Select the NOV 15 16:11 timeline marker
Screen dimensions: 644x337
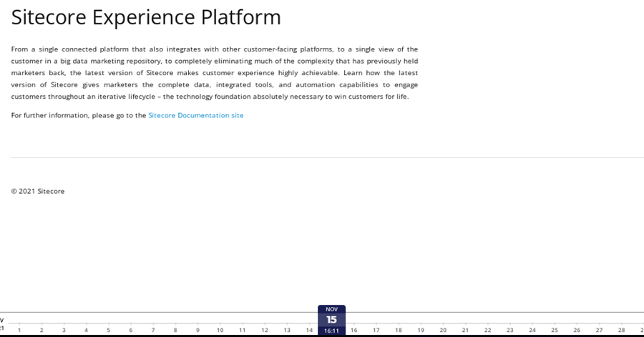click(x=331, y=320)
